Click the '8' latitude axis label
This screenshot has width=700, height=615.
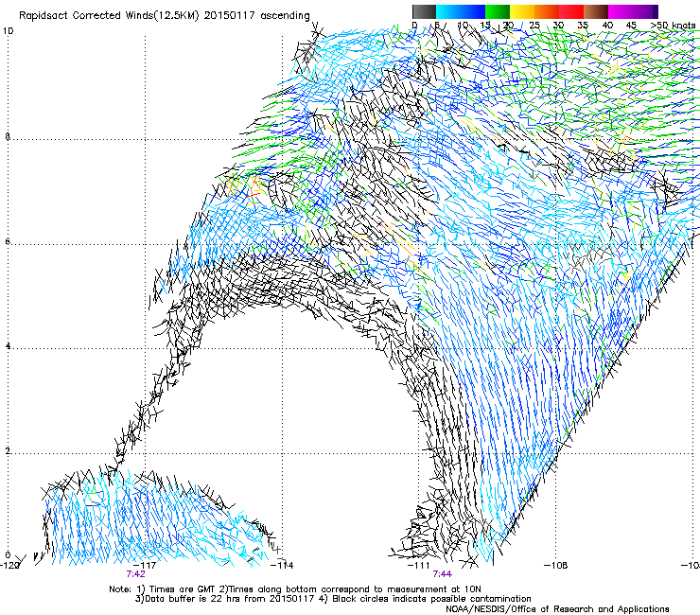[x=8, y=136]
